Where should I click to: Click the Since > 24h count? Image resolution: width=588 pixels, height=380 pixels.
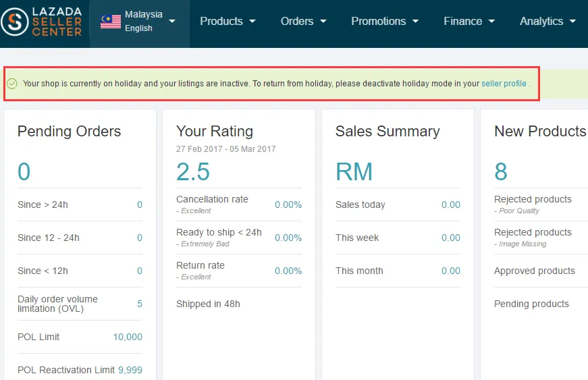(140, 205)
